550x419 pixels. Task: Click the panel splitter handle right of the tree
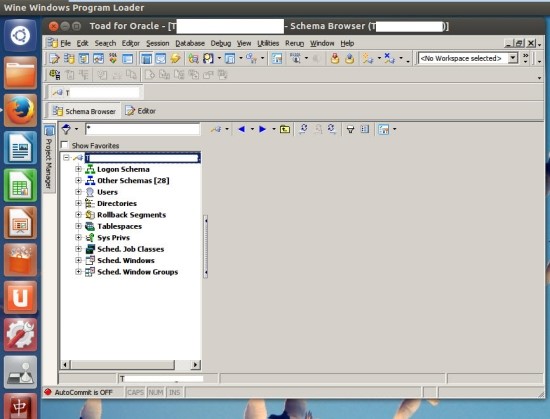[206, 246]
